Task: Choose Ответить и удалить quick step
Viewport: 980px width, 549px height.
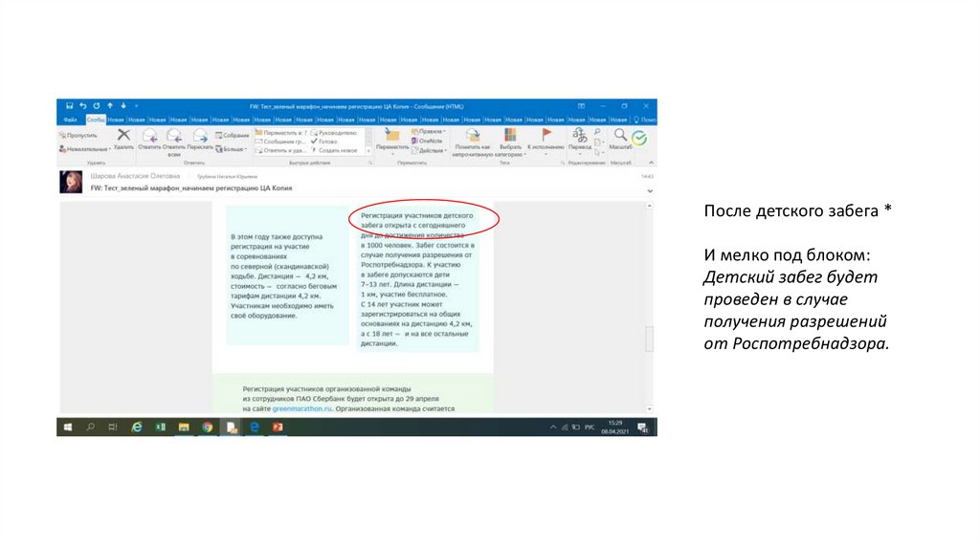Action: tap(280, 150)
